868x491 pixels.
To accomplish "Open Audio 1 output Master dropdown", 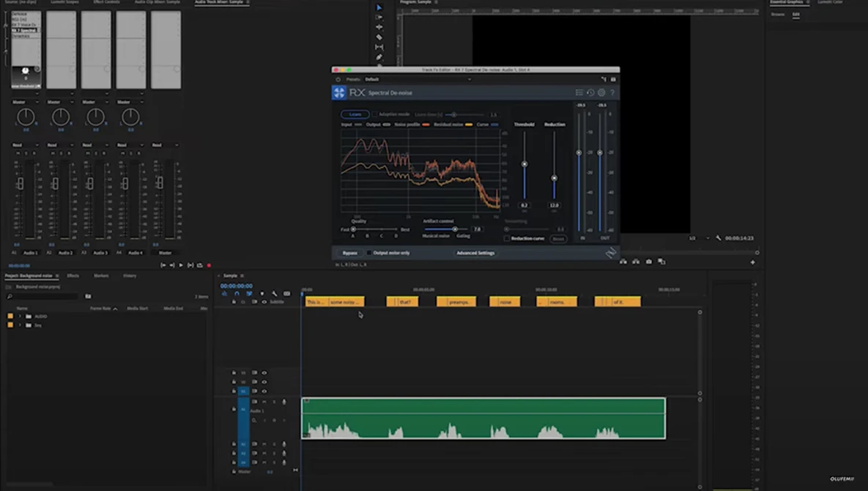I will click(26, 102).
